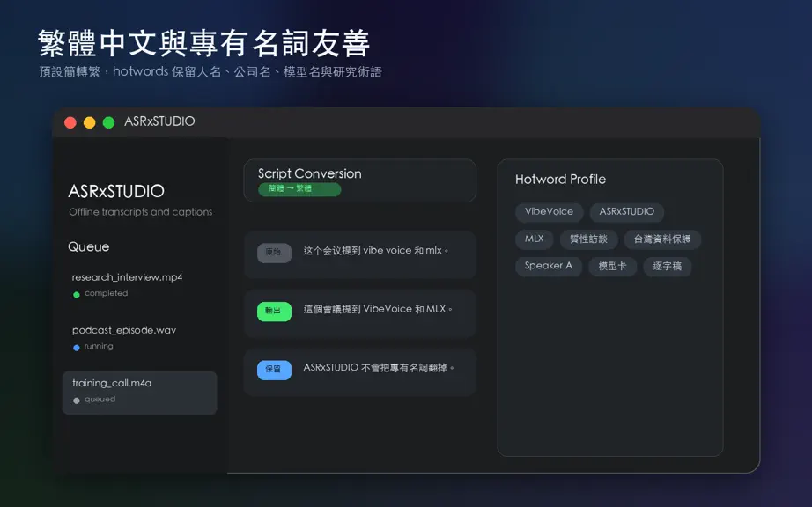Select the 質性訪談 hotword chip

[x=589, y=239]
